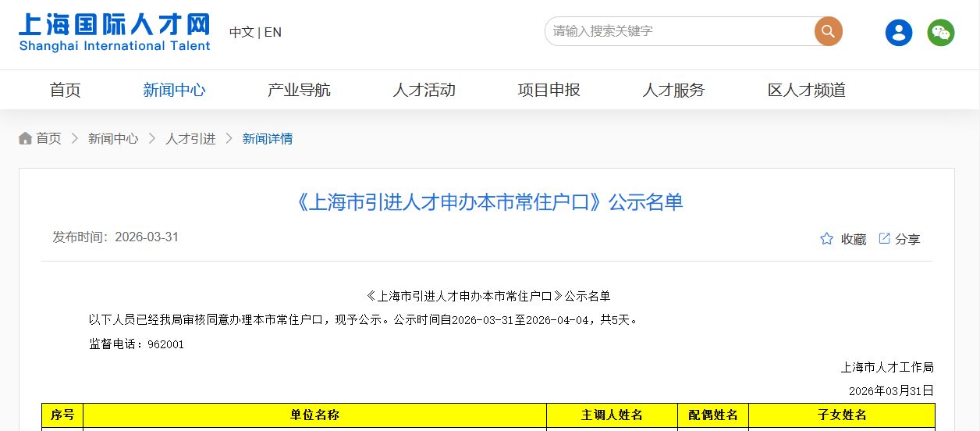
Task: Open the 项目申报 navigation menu
Action: pos(549,90)
